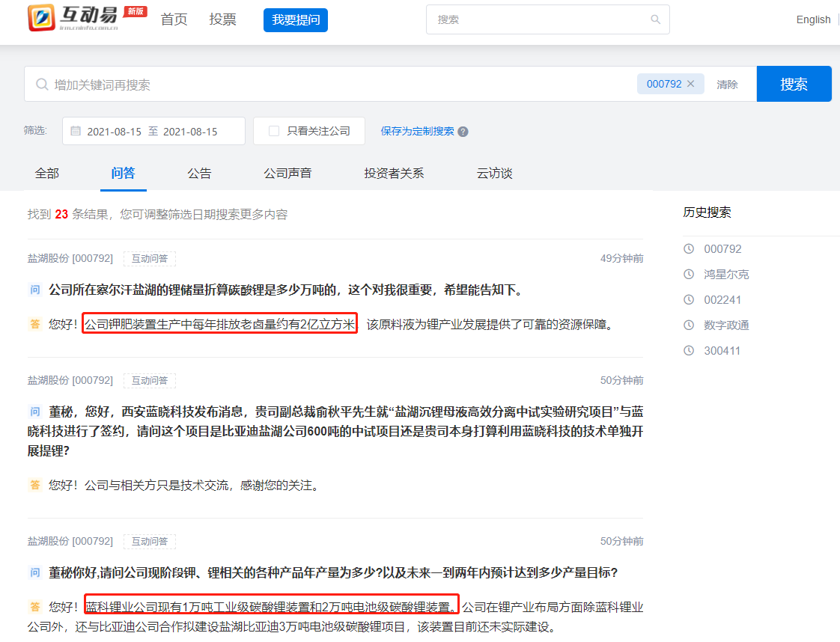
Task: Click 清除 to clear search keywords
Action: click(727, 85)
